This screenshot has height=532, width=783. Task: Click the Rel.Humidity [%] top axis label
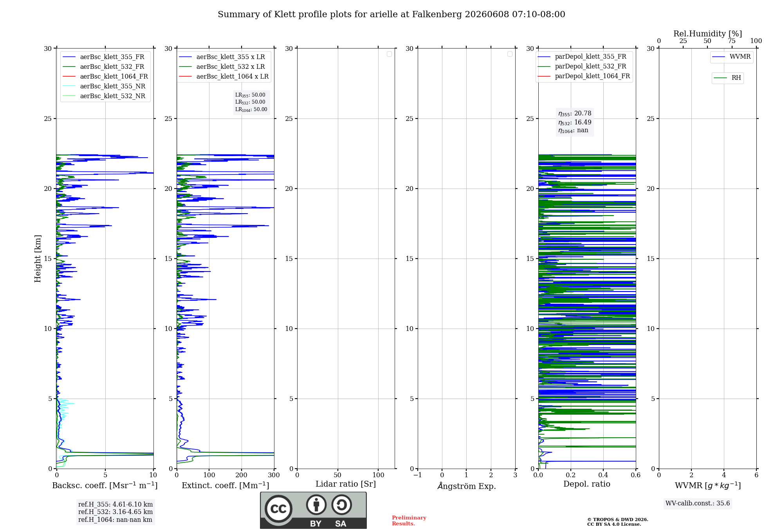tap(707, 34)
